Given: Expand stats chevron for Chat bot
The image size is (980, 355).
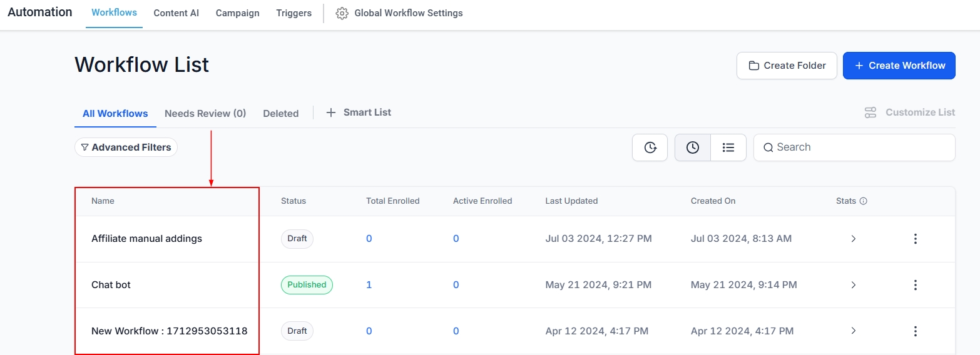Looking at the screenshot, I should pos(853,285).
